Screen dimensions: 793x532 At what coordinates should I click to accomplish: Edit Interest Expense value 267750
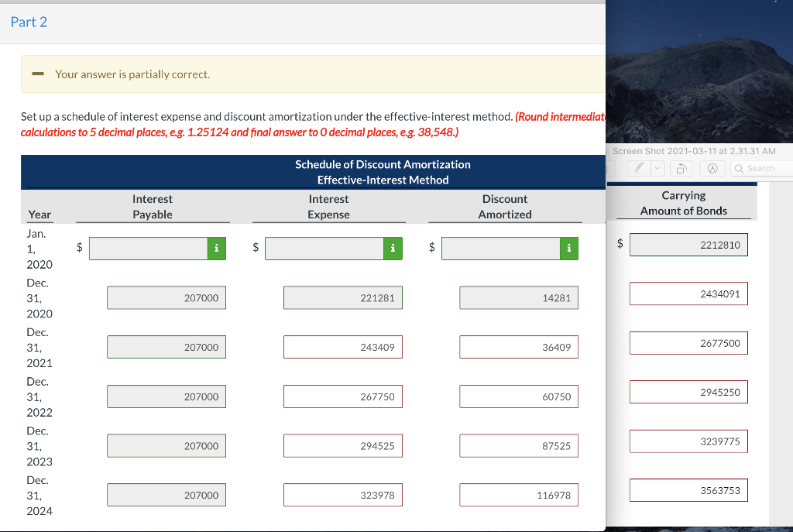coord(343,396)
